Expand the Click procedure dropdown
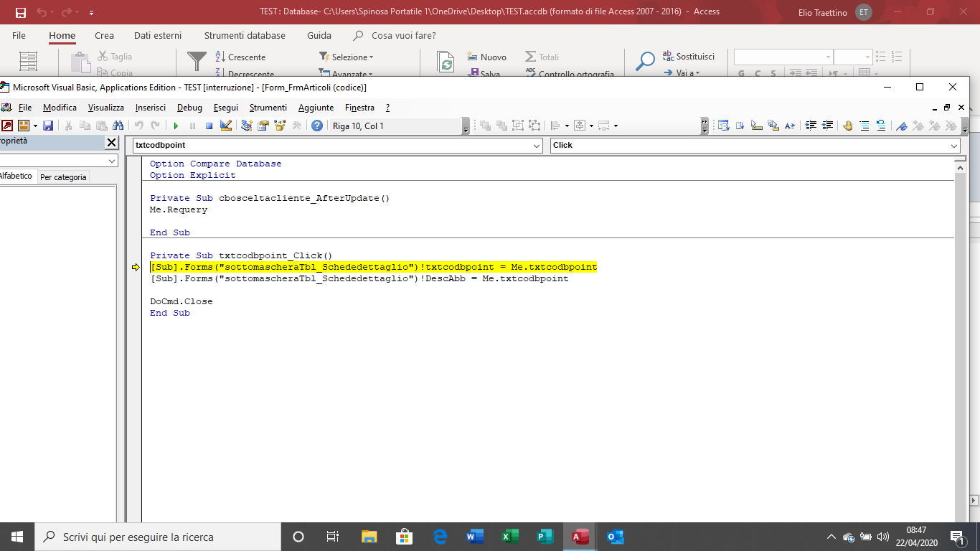This screenshot has width=980, height=551. pyautogui.click(x=954, y=146)
